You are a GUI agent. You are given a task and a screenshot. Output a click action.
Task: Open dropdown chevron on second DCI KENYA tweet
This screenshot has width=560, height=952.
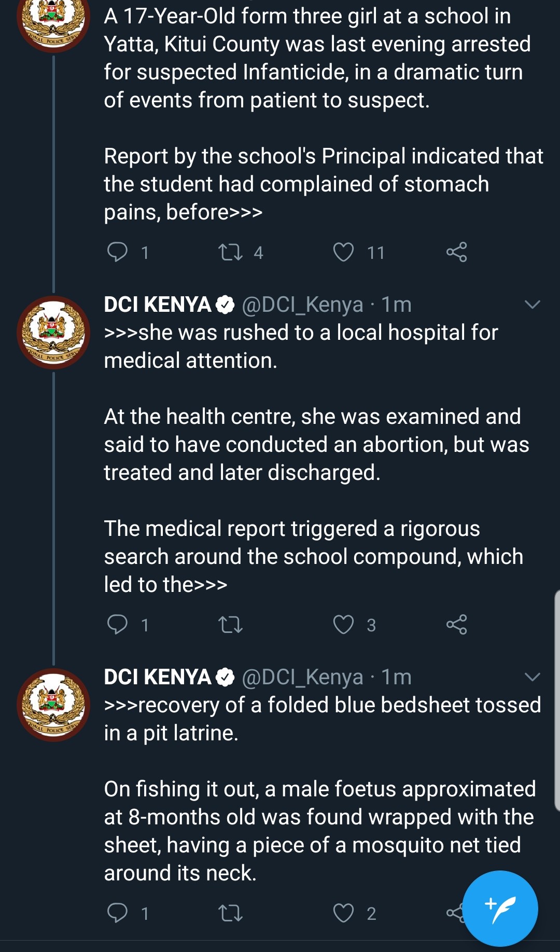[533, 305]
